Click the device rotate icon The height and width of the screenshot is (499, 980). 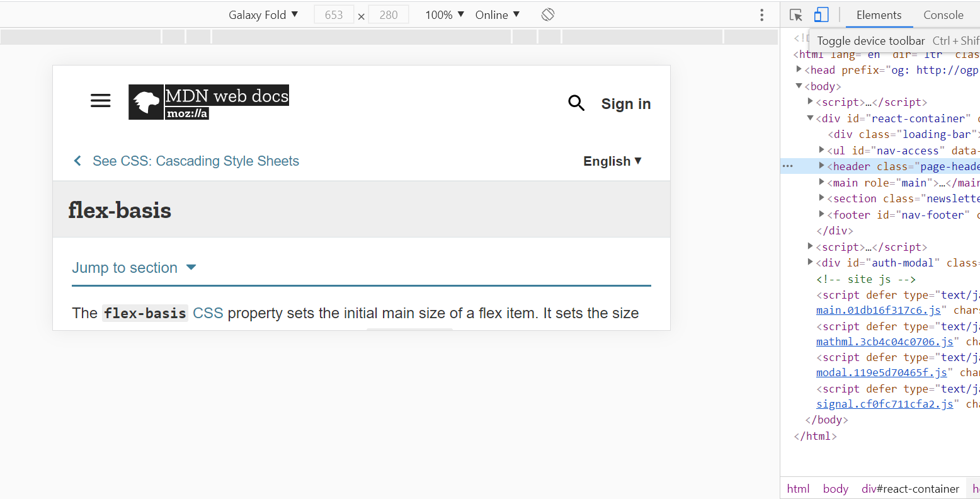tap(548, 14)
